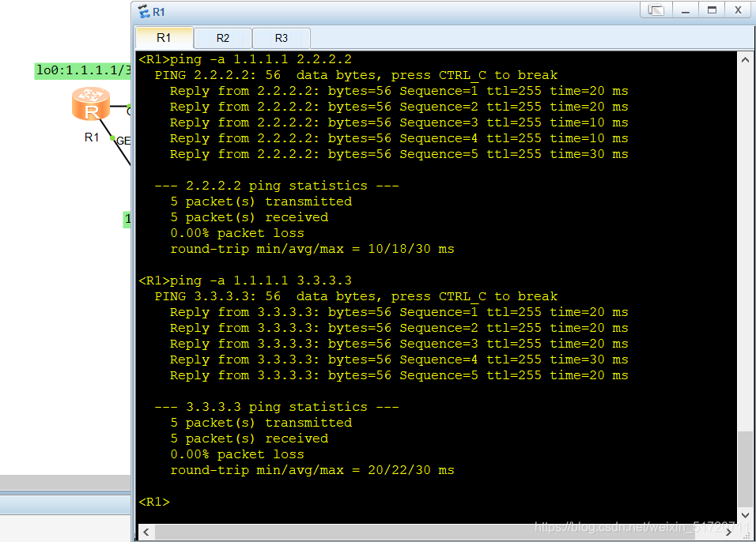Click the GE interface label near R1
Screen dimensions: 756x542
coord(123,141)
